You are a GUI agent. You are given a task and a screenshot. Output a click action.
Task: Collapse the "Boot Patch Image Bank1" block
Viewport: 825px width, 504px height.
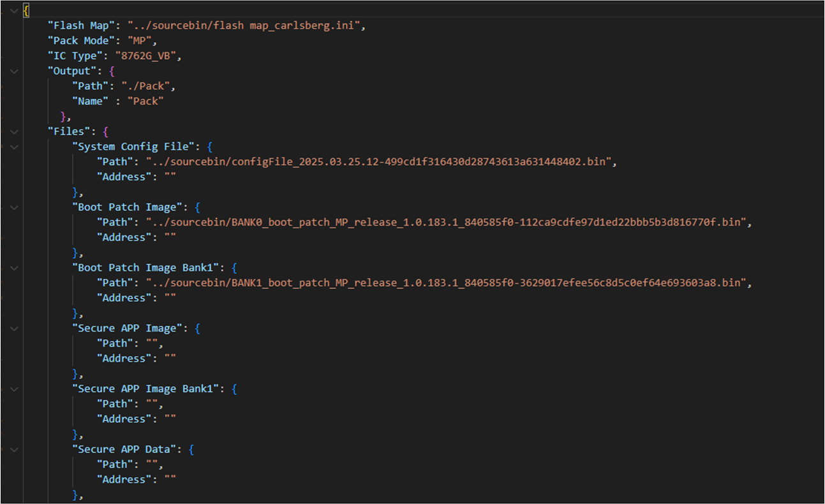tap(14, 268)
